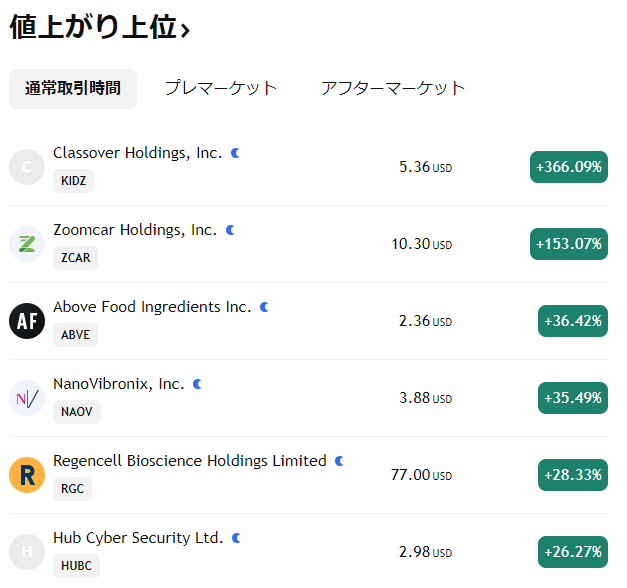Screen dimensions: 627x588
Task: Click the HUBC ticker badge
Action: coord(76,566)
